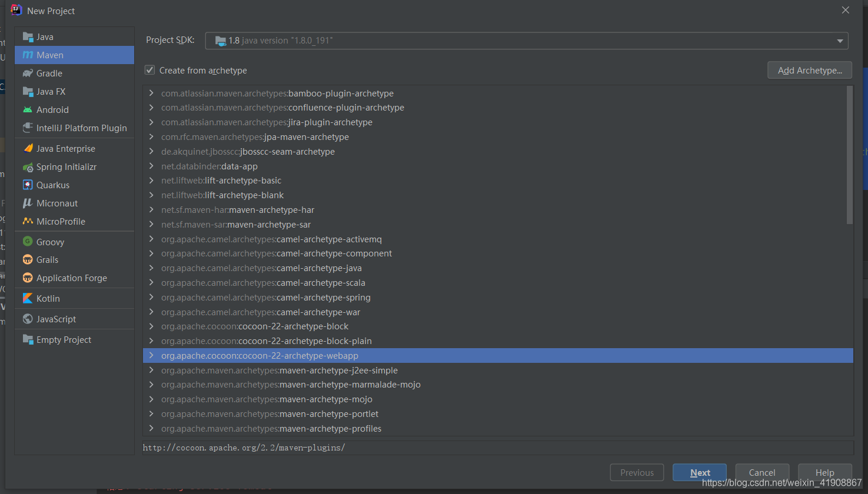The height and width of the screenshot is (494, 868).
Task: Select camel-archetype-spring row
Action: [498, 298]
